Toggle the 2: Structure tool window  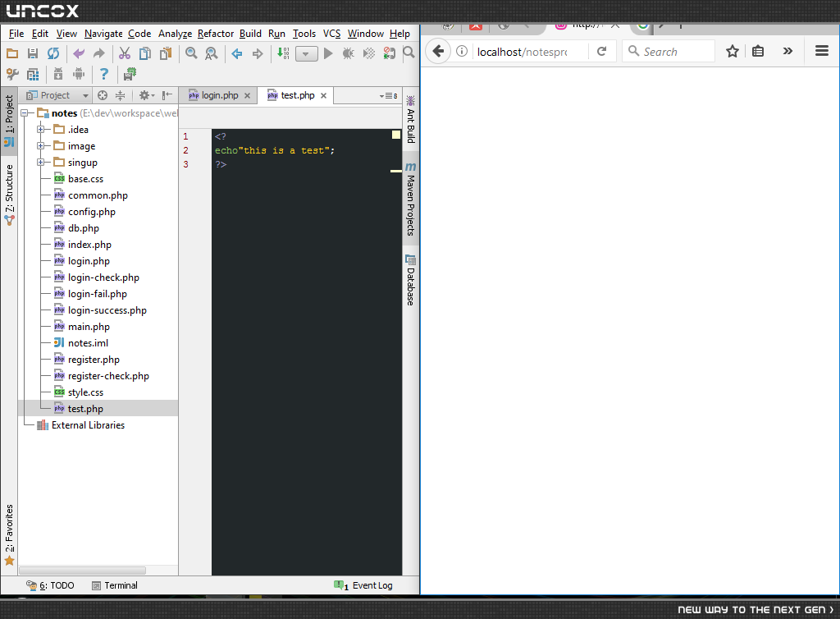click(9, 195)
